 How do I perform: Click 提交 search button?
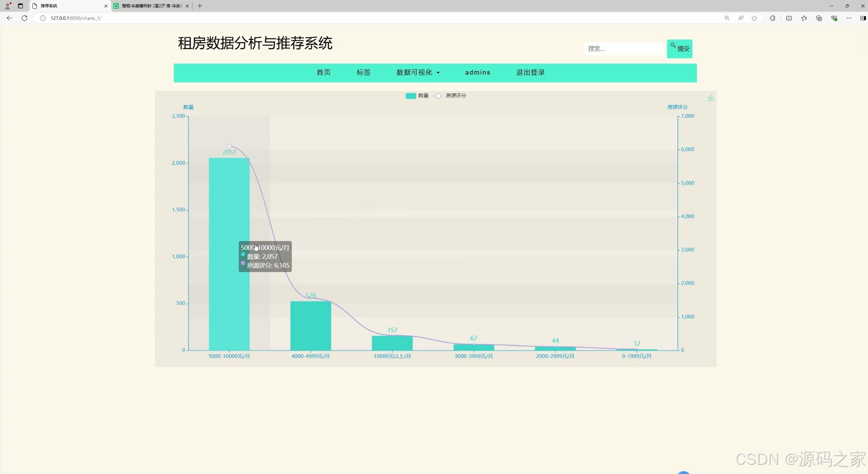tap(679, 49)
